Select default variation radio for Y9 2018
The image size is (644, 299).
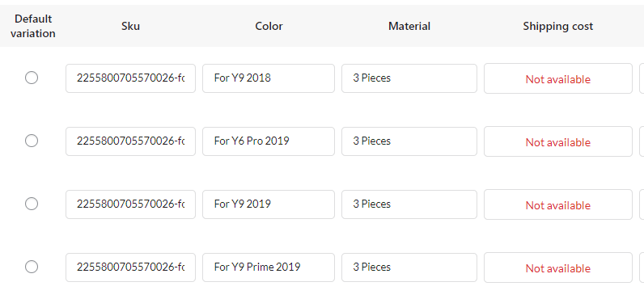tap(32, 78)
